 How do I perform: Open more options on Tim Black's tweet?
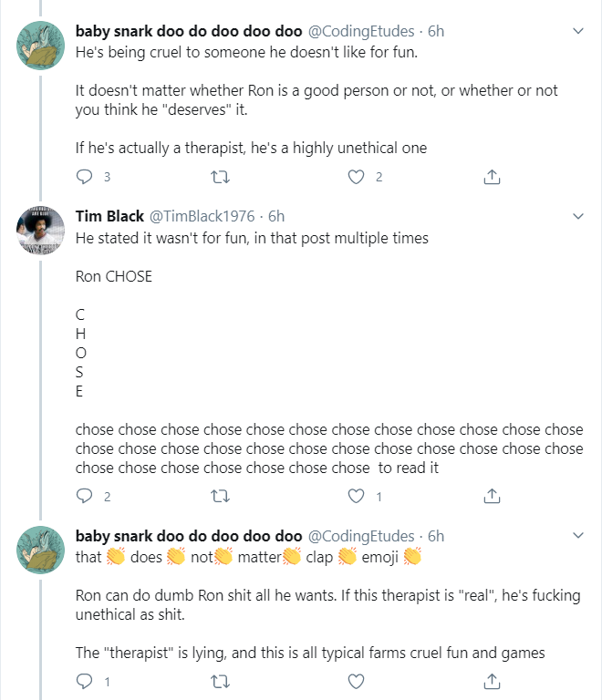point(578,217)
